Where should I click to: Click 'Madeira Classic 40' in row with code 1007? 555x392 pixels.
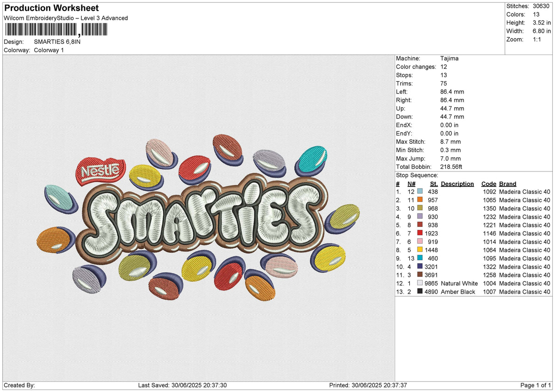tap(525, 292)
